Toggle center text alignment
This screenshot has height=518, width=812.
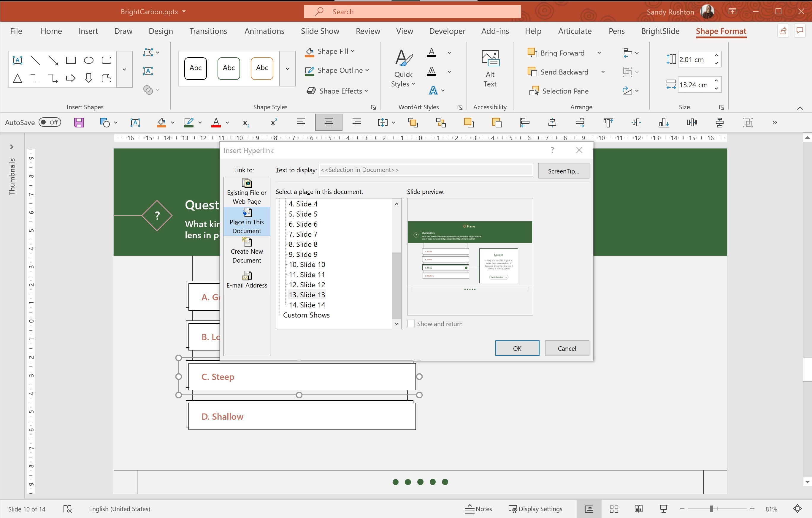pyautogui.click(x=329, y=122)
